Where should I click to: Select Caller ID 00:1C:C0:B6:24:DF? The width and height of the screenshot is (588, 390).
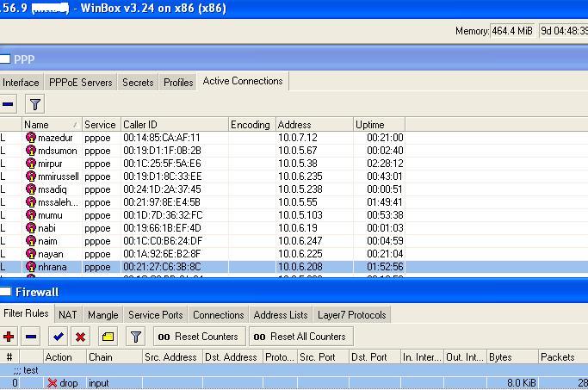[x=163, y=241]
